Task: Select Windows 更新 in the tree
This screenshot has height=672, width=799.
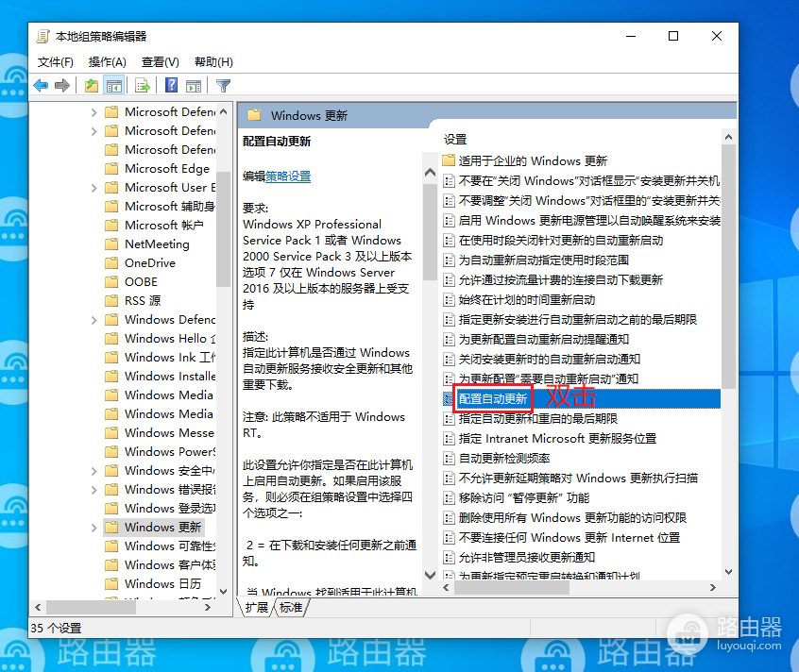Action: click(x=163, y=527)
